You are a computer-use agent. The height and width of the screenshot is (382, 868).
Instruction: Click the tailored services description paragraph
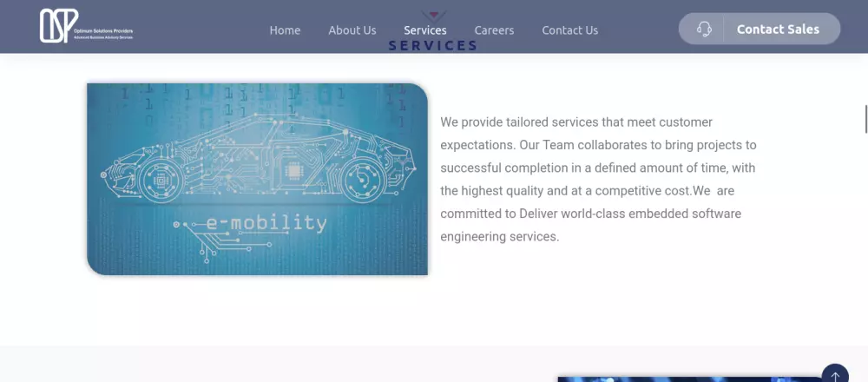click(x=598, y=179)
